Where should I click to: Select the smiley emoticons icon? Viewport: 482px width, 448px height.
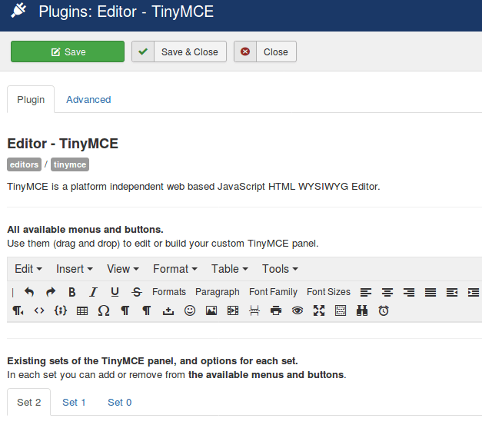coord(190,310)
